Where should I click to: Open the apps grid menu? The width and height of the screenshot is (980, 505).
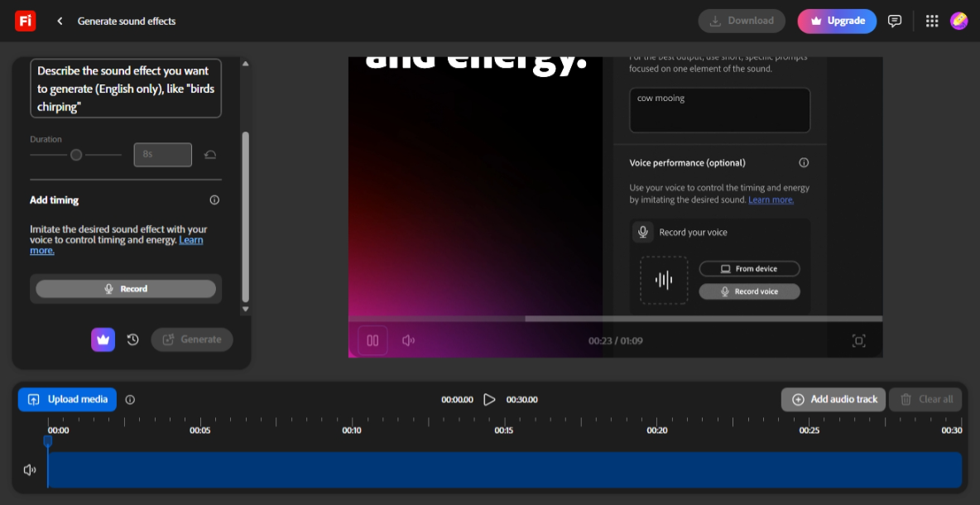tap(932, 22)
